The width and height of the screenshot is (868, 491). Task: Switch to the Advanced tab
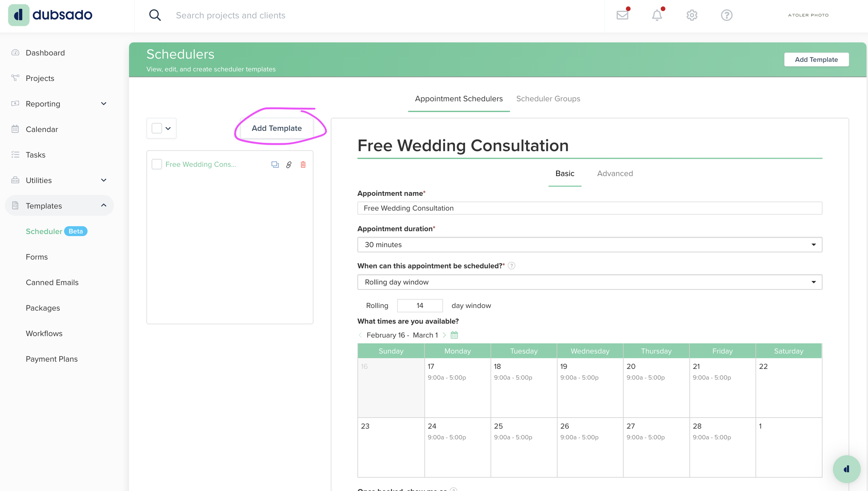point(615,173)
